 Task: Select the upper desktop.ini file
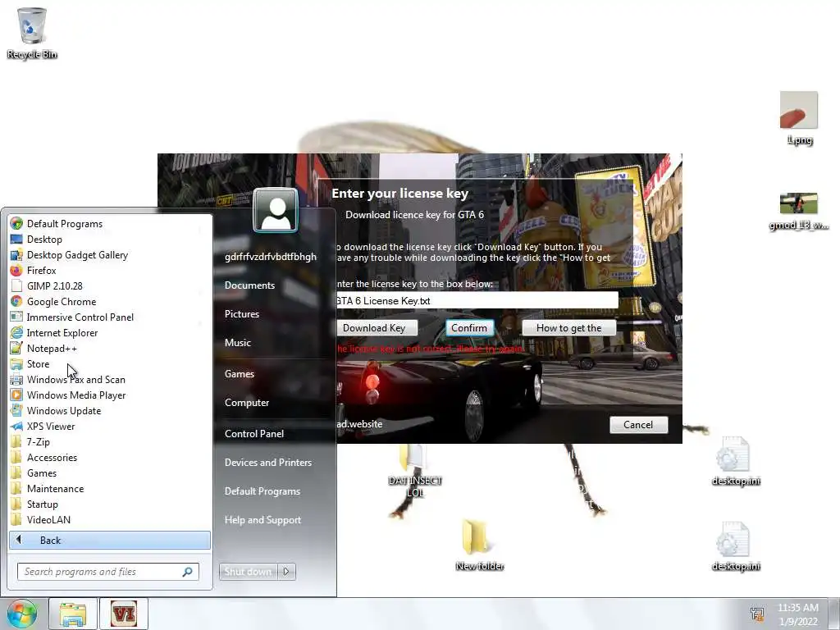point(736,461)
